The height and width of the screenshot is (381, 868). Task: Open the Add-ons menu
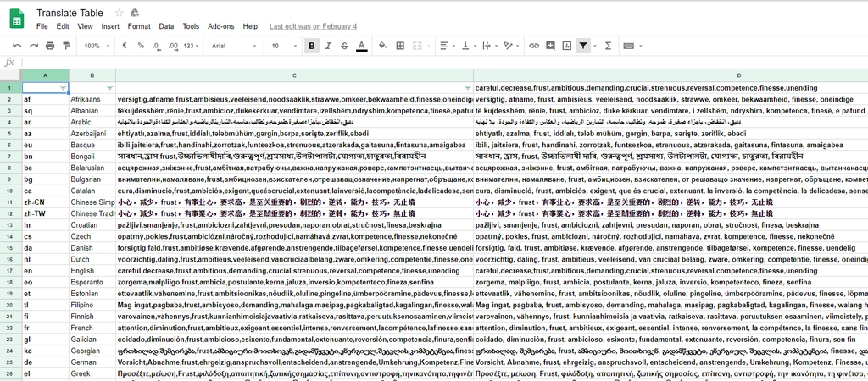221,26
